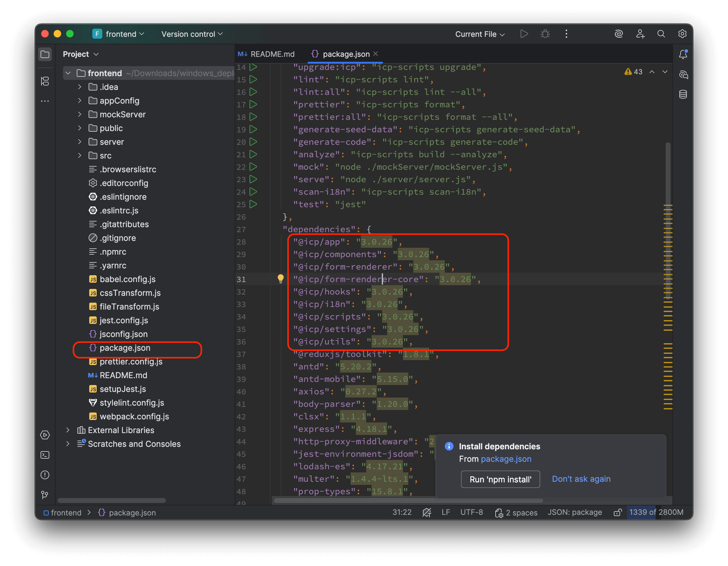
Task: Open the Services tool window icon
Action: pyautogui.click(x=45, y=435)
